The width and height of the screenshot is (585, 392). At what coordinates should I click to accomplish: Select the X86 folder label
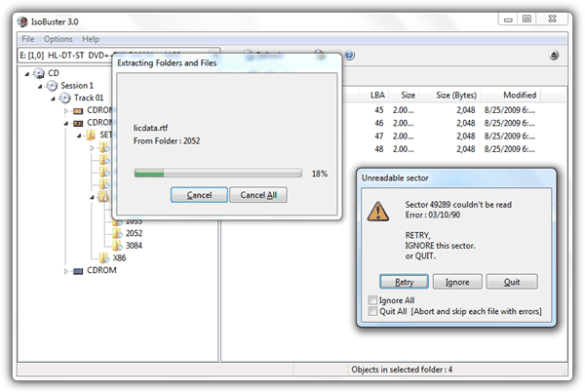119,258
